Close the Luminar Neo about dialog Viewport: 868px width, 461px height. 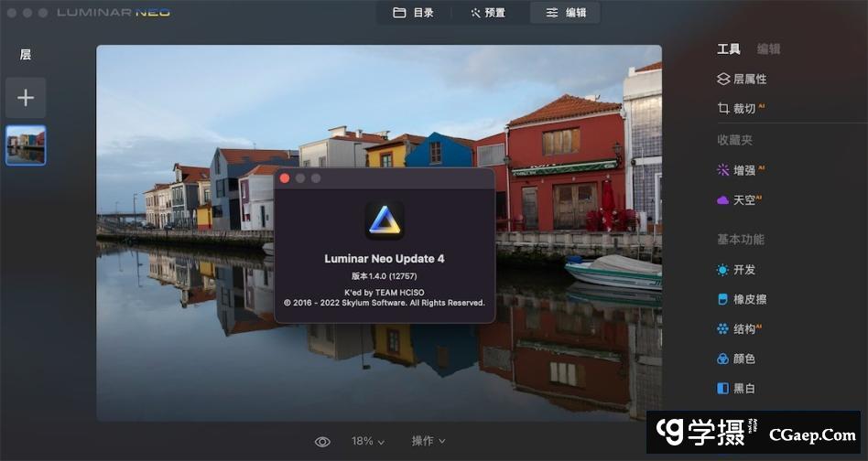[x=285, y=178]
